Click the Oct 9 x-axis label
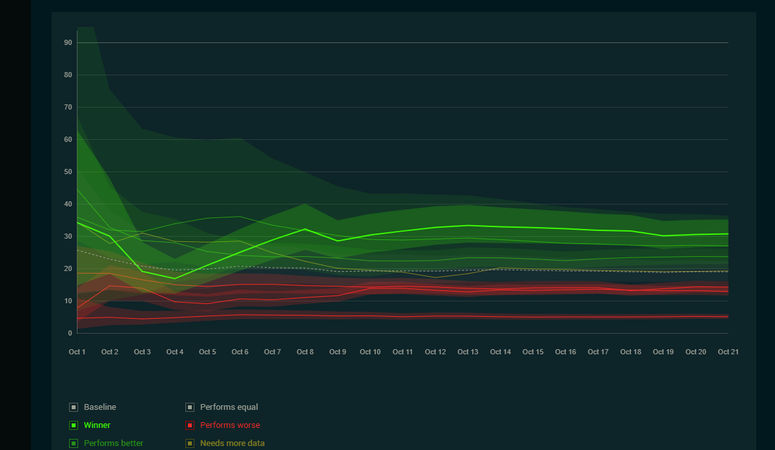The height and width of the screenshot is (450, 775). [338, 352]
